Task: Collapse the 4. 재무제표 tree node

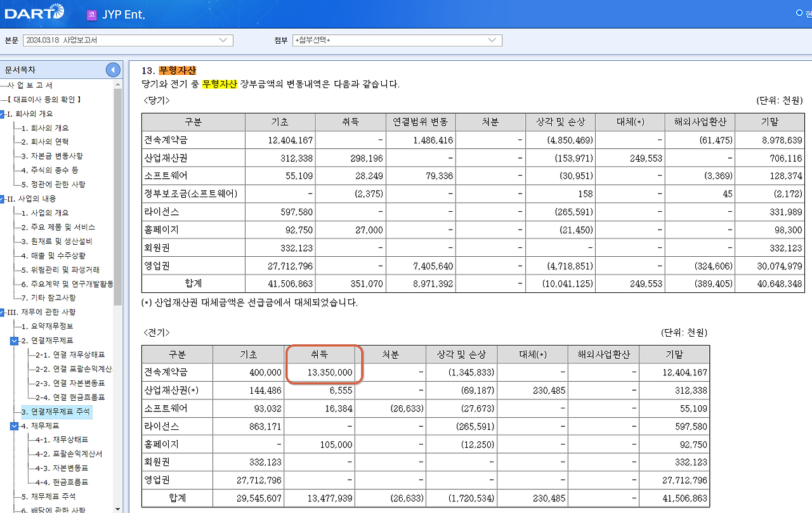Action: pos(14,425)
